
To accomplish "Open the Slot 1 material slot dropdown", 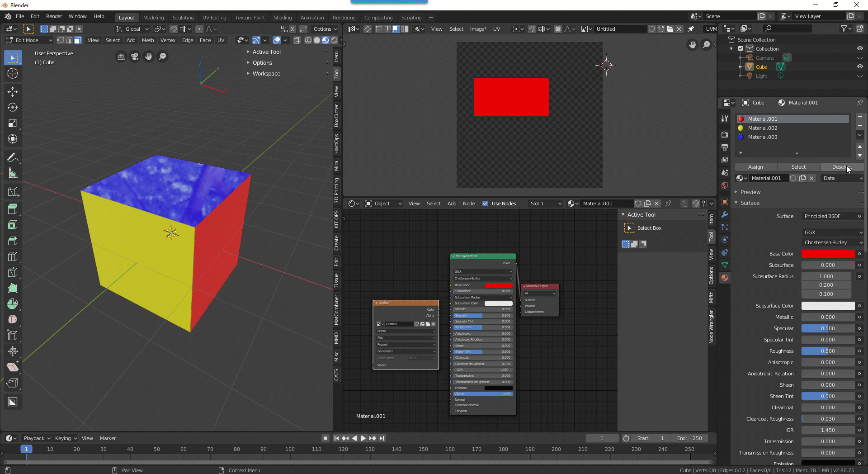I will click(546, 204).
